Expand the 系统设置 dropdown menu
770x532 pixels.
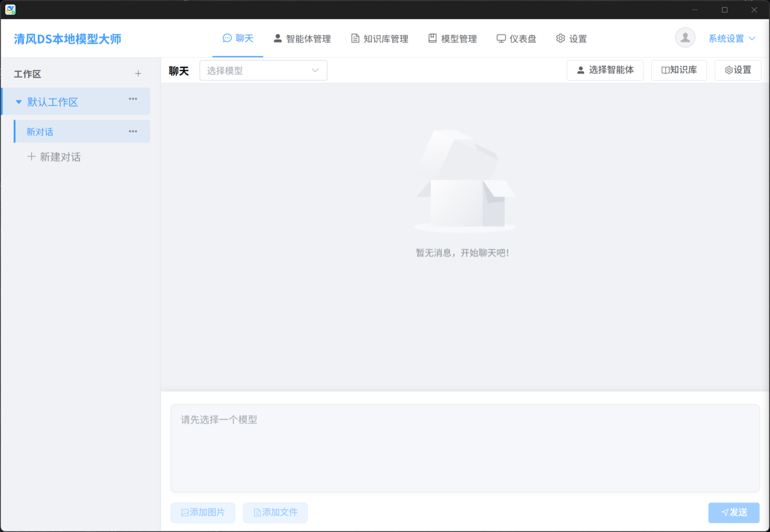732,39
